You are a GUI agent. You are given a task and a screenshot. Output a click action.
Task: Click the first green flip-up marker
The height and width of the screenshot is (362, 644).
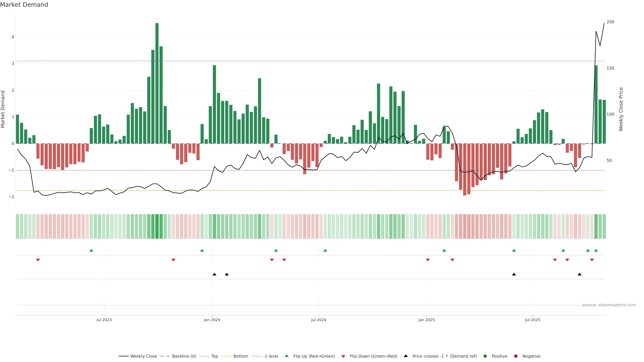tap(91, 250)
